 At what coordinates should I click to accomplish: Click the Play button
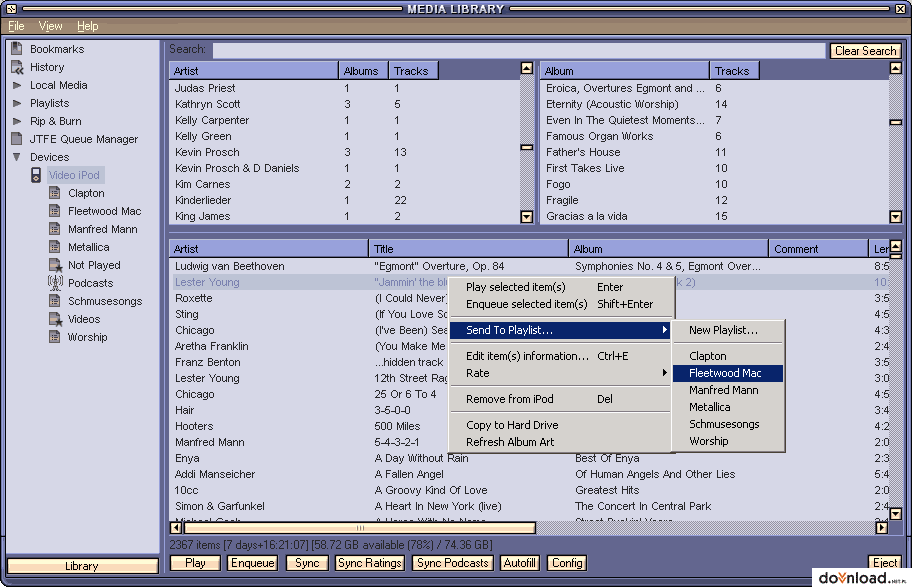[x=195, y=563]
